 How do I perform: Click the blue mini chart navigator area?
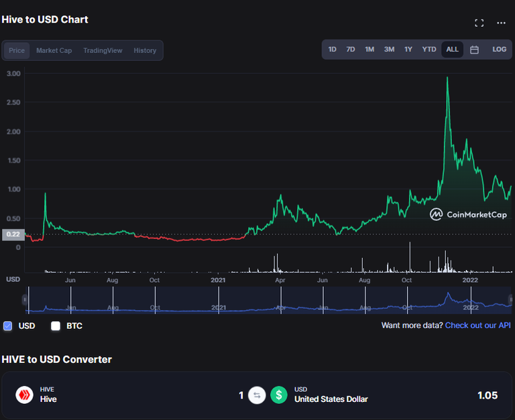pos(268,300)
